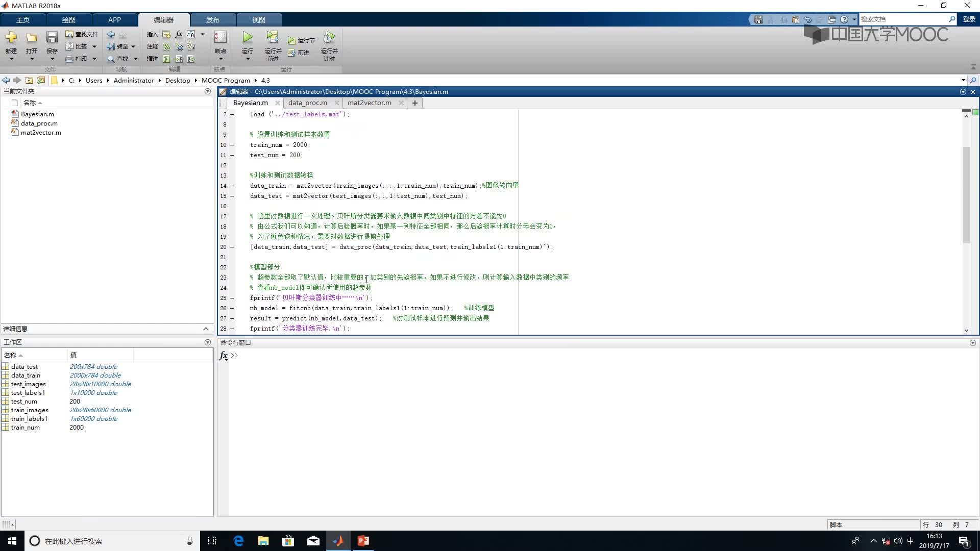Click the paste icon in quick access toolbar

[x=795, y=19]
